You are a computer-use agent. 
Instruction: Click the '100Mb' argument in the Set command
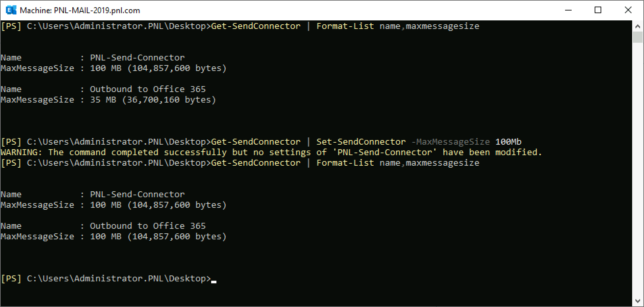point(508,142)
